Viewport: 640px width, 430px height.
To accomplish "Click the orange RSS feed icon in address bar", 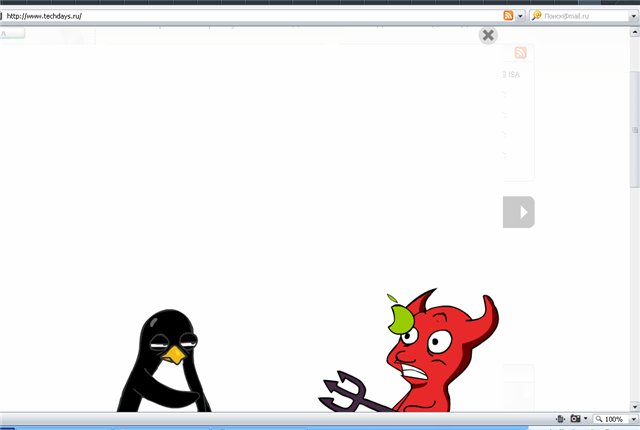I will [508, 16].
